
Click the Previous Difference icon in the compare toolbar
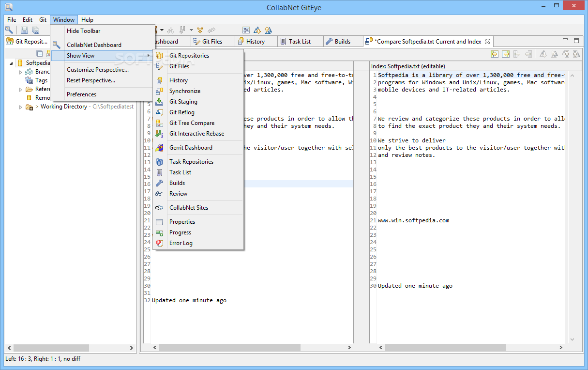pyautogui.click(x=554, y=54)
